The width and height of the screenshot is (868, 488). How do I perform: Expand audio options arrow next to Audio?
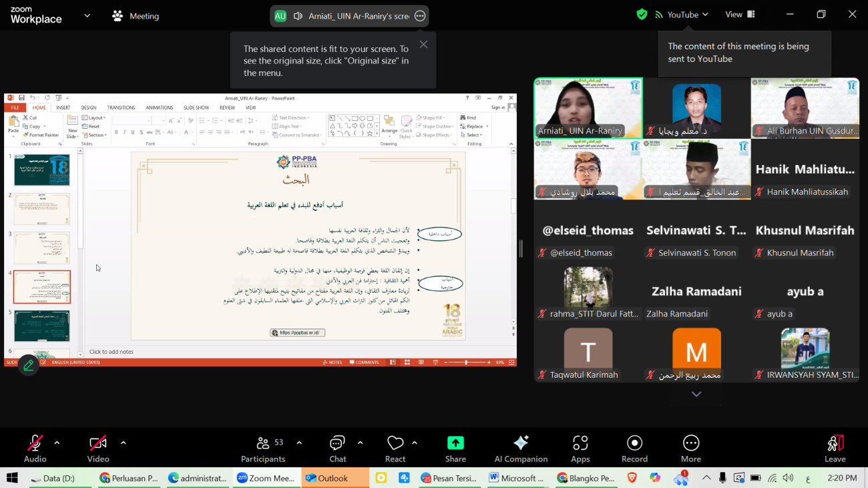click(x=57, y=443)
